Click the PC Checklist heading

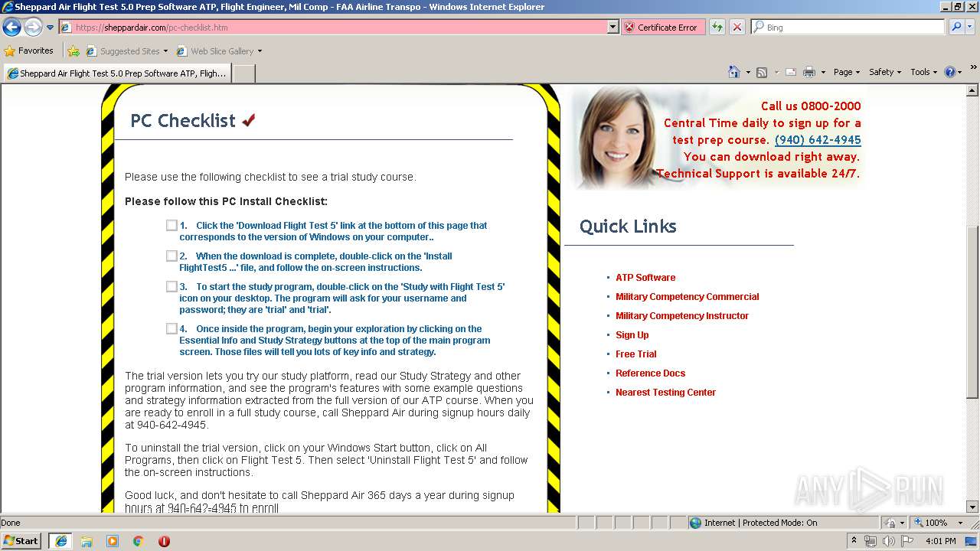183,120
